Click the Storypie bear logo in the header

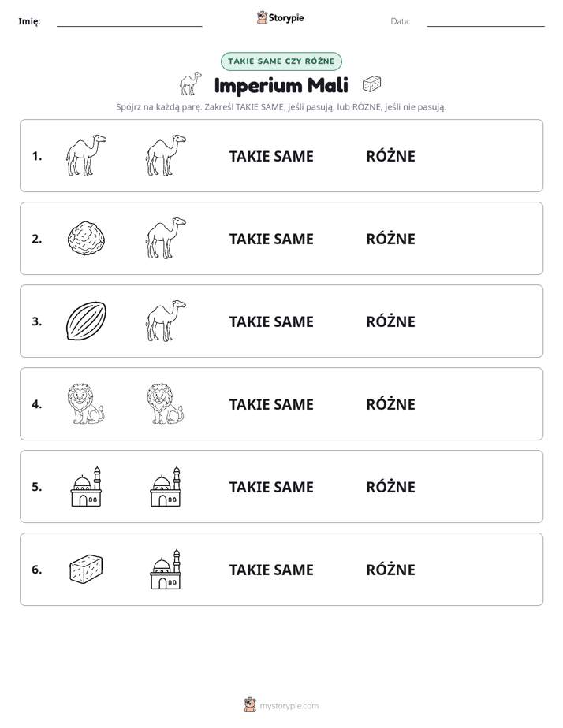262,17
